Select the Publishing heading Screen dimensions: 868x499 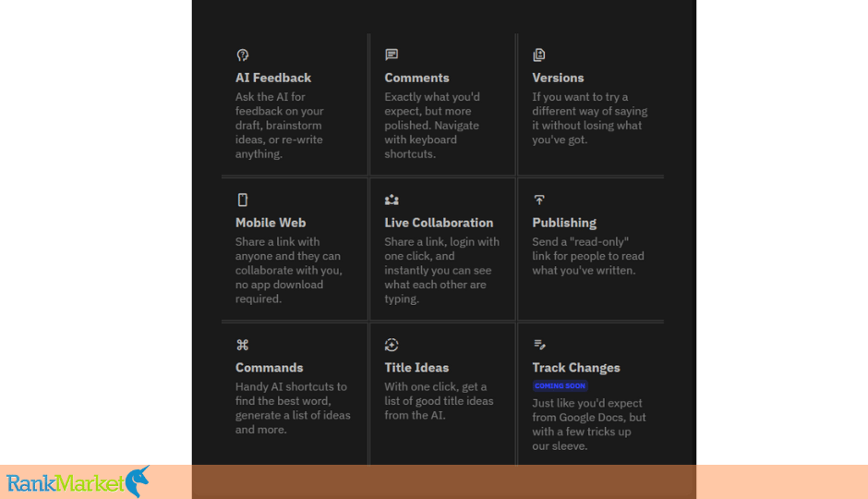564,223
